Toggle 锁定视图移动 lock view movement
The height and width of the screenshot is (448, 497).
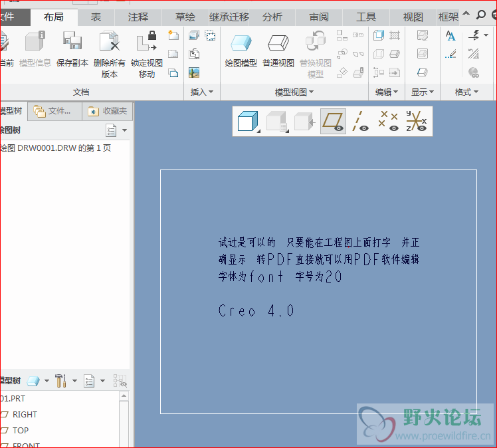[x=146, y=41]
